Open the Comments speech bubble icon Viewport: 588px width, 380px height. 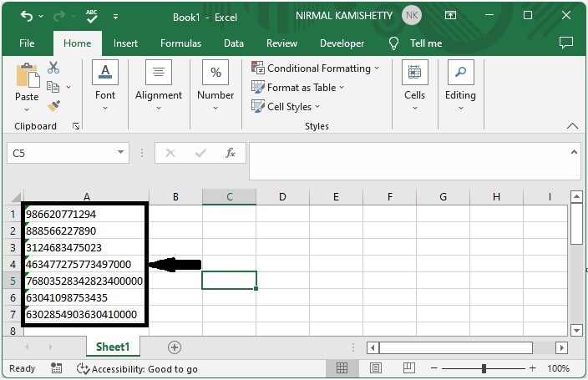pyautogui.click(x=565, y=43)
